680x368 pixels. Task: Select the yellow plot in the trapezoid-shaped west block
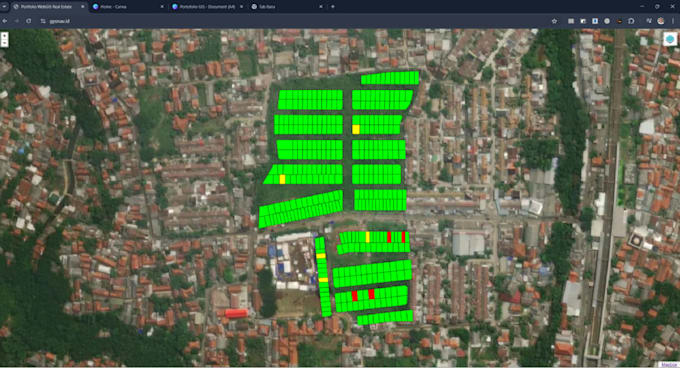coord(282,179)
